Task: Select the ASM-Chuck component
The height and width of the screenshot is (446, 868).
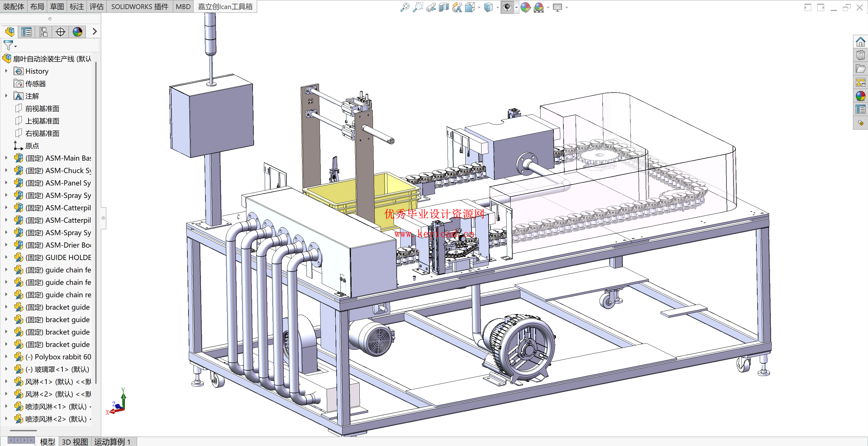Action: 53,170
